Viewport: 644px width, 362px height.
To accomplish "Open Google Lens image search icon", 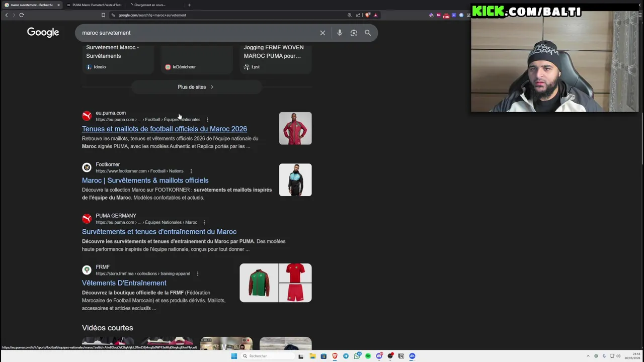I will (x=354, y=33).
